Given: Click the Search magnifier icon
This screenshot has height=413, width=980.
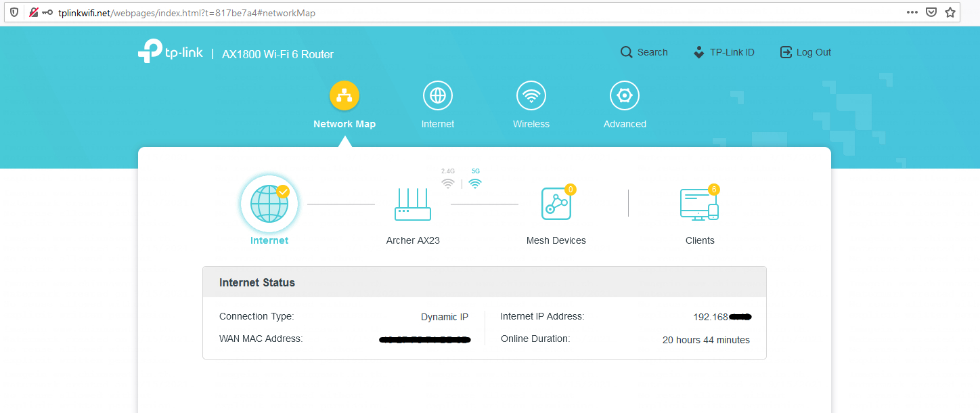Looking at the screenshot, I should (x=627, y=52).
